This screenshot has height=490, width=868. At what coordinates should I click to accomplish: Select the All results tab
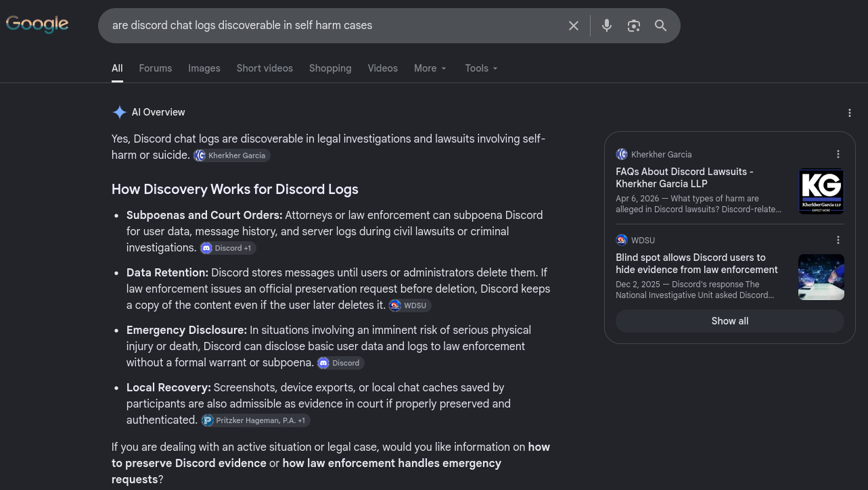(x=117, y=68)
